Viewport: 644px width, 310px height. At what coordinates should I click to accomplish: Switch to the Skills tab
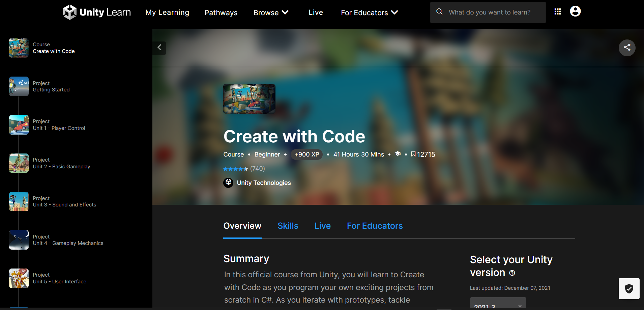pyautogui.click(x=288, y=226)
